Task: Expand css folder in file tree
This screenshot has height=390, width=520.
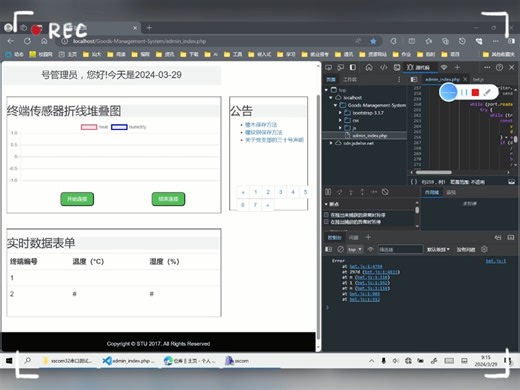Action: 340,120
